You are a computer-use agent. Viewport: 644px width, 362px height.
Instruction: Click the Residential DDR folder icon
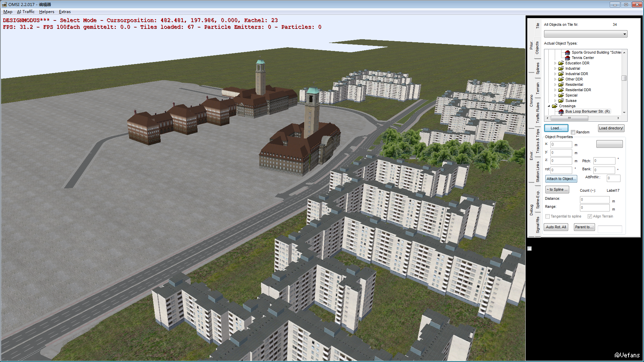pyautogui.click(x=561, y=90)
